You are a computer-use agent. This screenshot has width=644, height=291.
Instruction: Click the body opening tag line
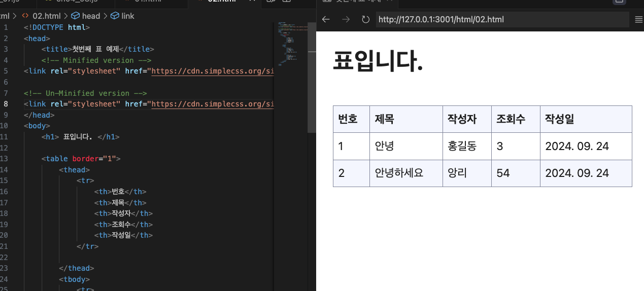click(x=37, y=126)
